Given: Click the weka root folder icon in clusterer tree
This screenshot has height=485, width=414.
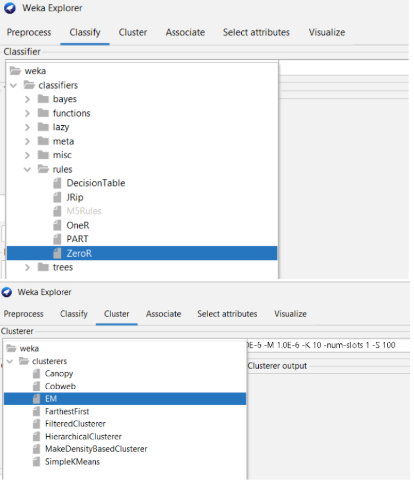Looking at the screenshot, I should (x=11, y=348).
